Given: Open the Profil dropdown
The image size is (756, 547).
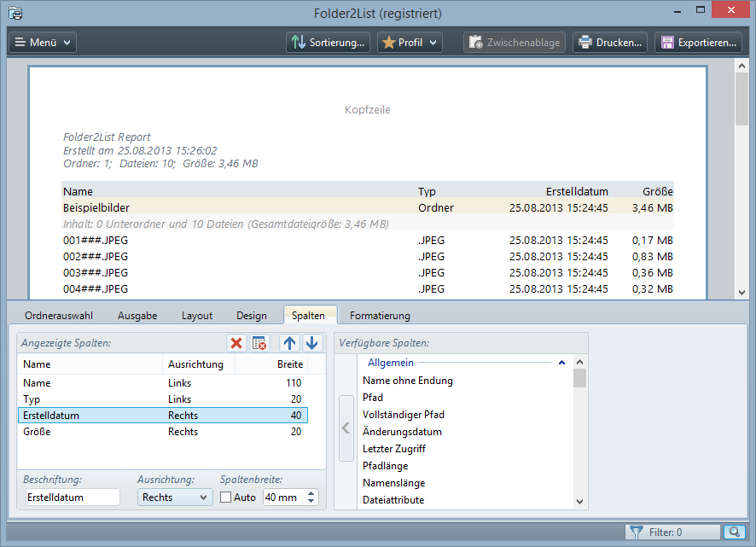Looking at the screenshot, I should [410, 42].
